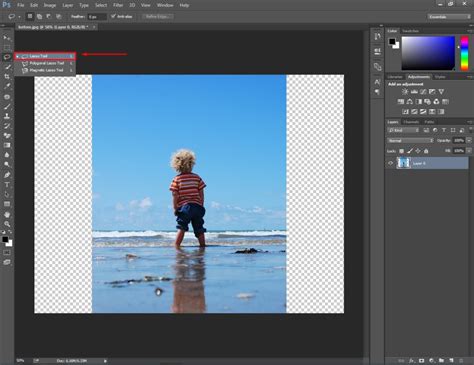Select the Brush tool
474x365 pixels.
(x=7, y=107)
